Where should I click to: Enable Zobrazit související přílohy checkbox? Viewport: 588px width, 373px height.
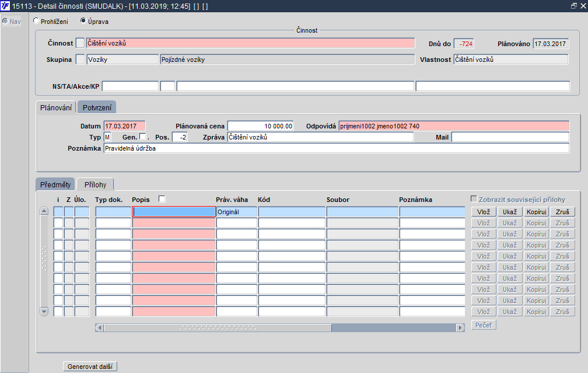(x=474, y=199)
